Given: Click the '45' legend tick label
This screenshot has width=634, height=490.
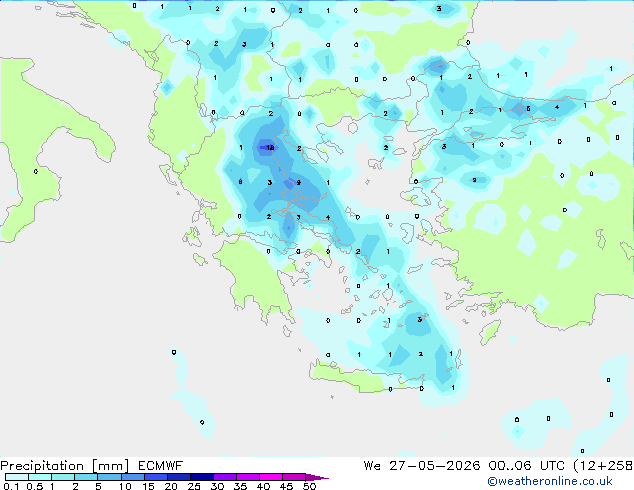Looking at the screenshot, I should coord(286,486).
